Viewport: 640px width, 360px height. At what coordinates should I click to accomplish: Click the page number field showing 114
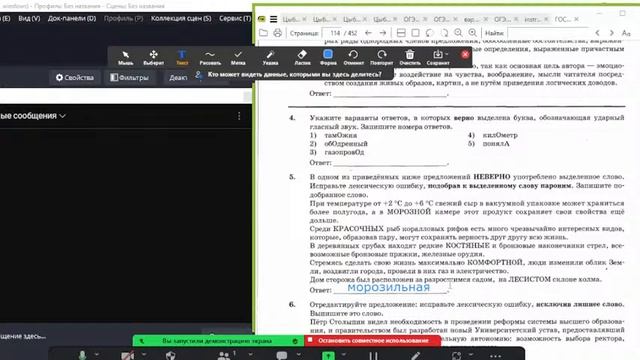click(333, 33)
